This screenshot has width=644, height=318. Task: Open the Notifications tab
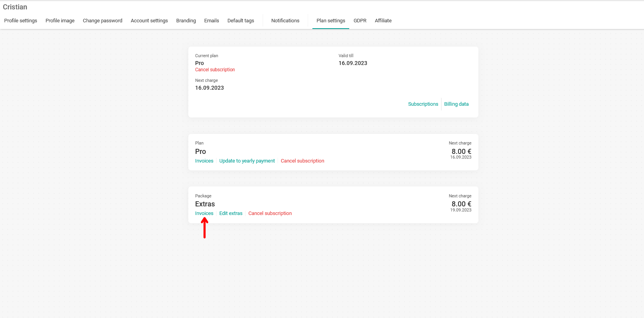(x=285, y=21)
